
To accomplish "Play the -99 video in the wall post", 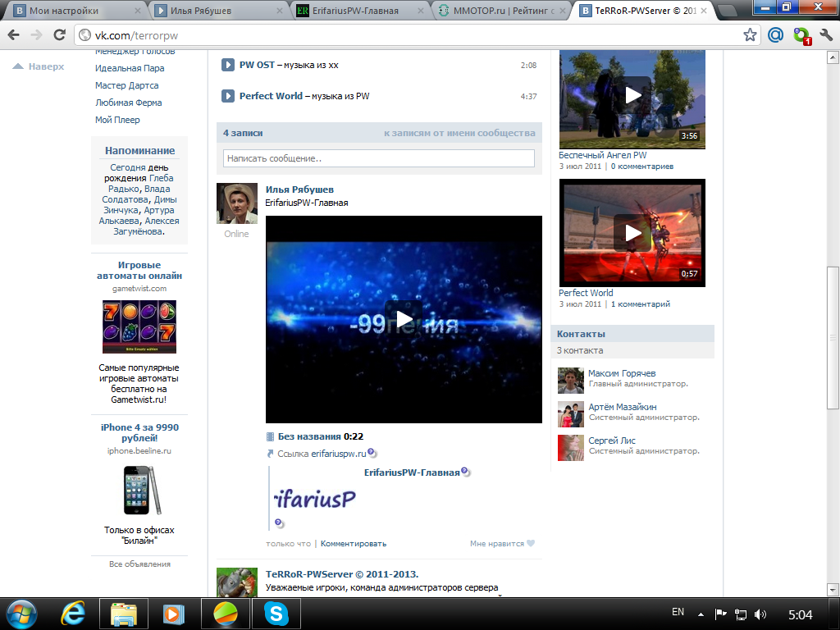I will click(404, 319).
